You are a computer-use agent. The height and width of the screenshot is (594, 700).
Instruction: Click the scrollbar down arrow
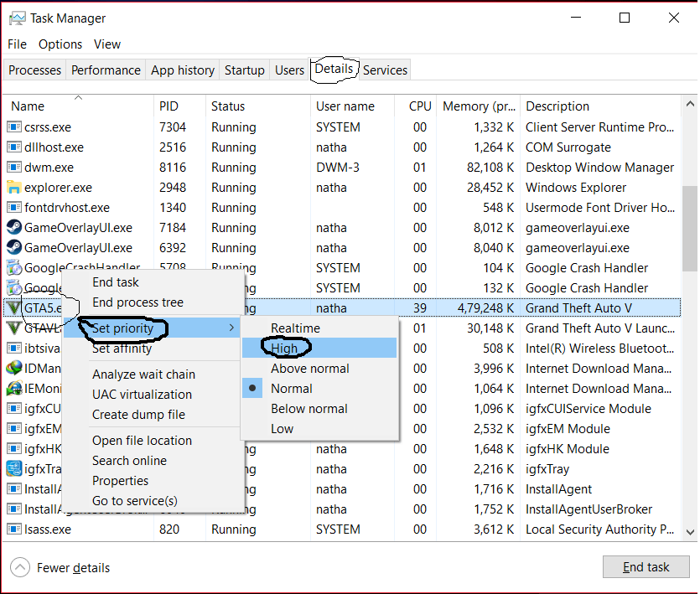point(690,532)
